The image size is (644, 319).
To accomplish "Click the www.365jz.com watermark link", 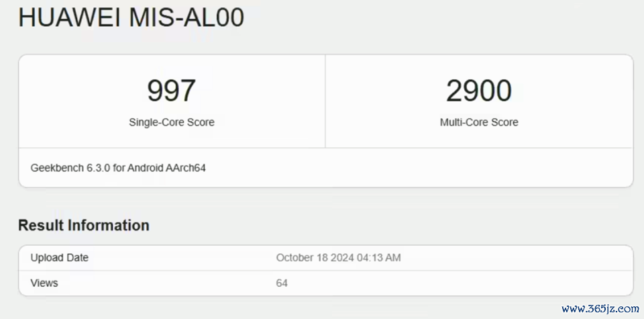I will [x=600, y=310].
